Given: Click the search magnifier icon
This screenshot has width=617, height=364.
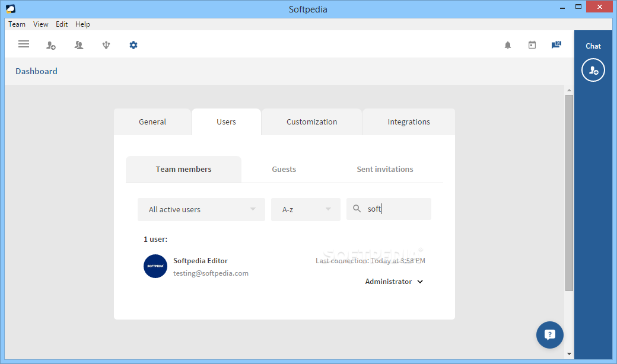Looking at the screenshot, I should (357, 208).
